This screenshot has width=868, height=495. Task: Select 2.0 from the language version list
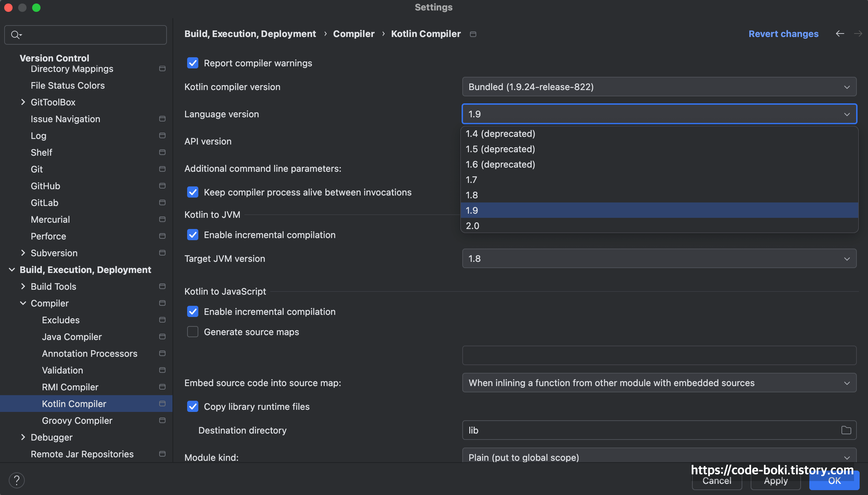[472, 226]
